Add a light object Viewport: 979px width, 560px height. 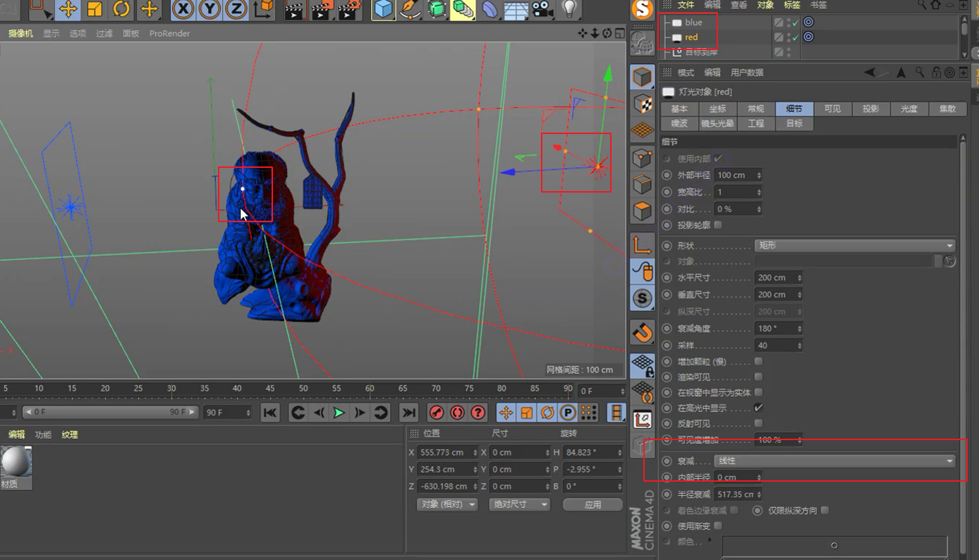(x=569, y=9)
